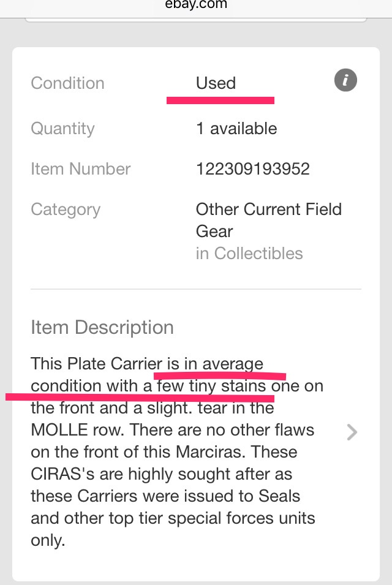Image resolution: width=392 pixels, height=585 pixels.
Task: Tap the ebay.com address bar
Action: point(196,5)
